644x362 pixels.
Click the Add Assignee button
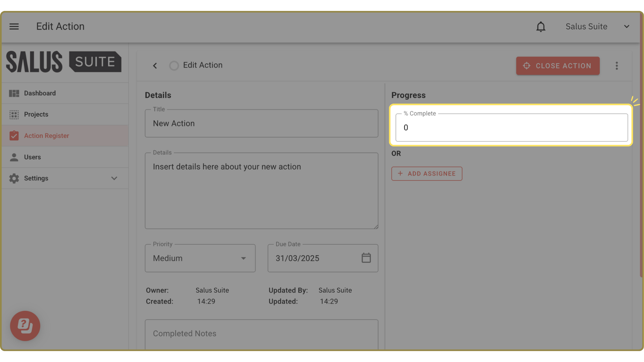click(x=427, y=174)
